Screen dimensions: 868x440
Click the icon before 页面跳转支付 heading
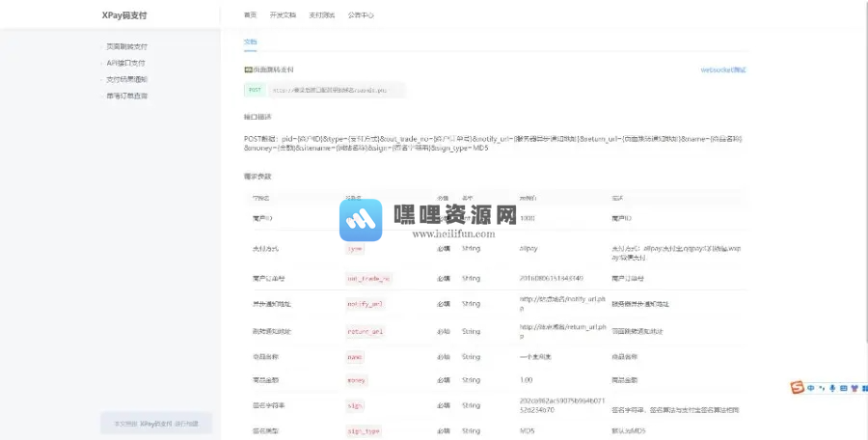point(248,69)
